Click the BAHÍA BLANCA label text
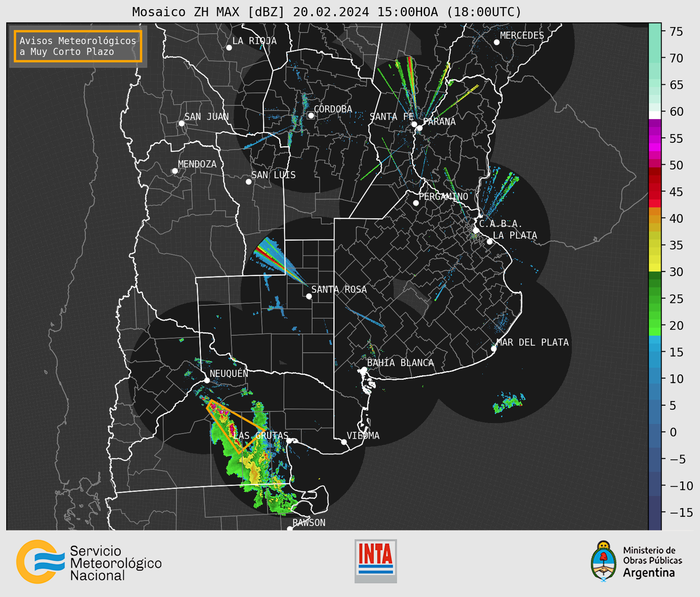The width and height of the screenshot is (700, 597). coord(400,363)
